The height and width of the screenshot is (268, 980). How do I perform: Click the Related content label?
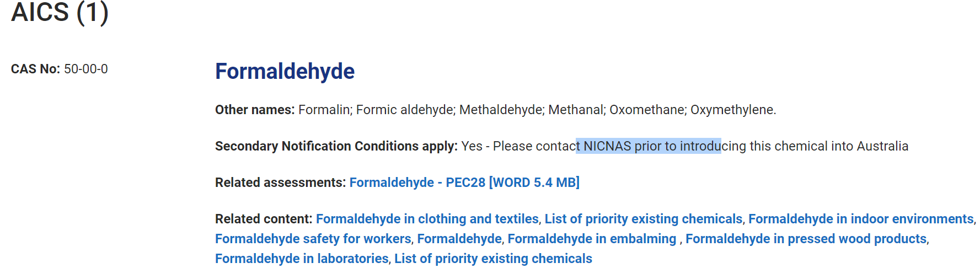(x=264, y=219)
